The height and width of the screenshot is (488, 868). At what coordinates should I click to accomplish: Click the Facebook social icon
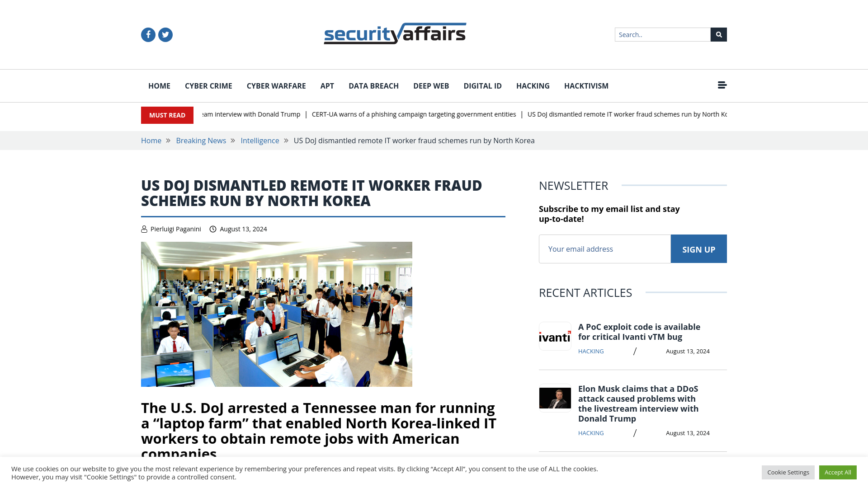coord(148,34)
